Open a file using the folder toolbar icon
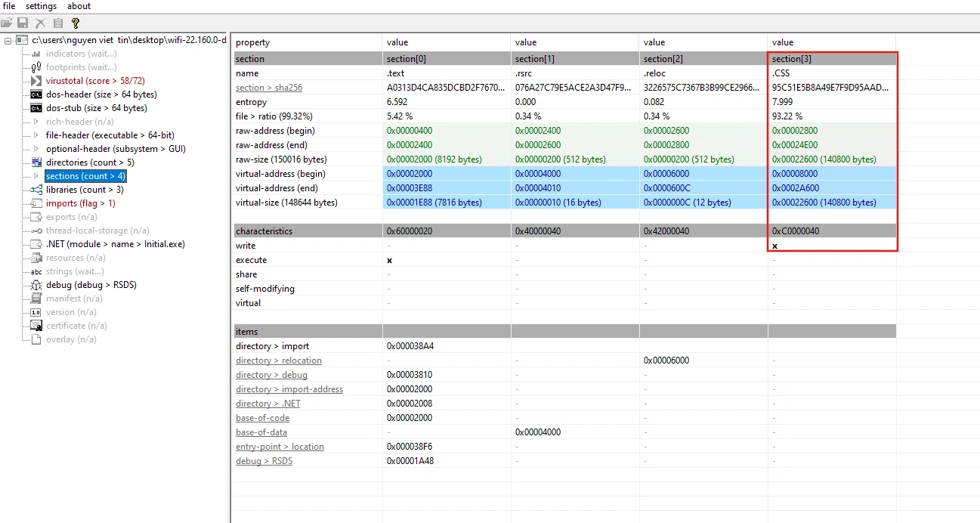980x523 pixels. (x=7, y=23)
